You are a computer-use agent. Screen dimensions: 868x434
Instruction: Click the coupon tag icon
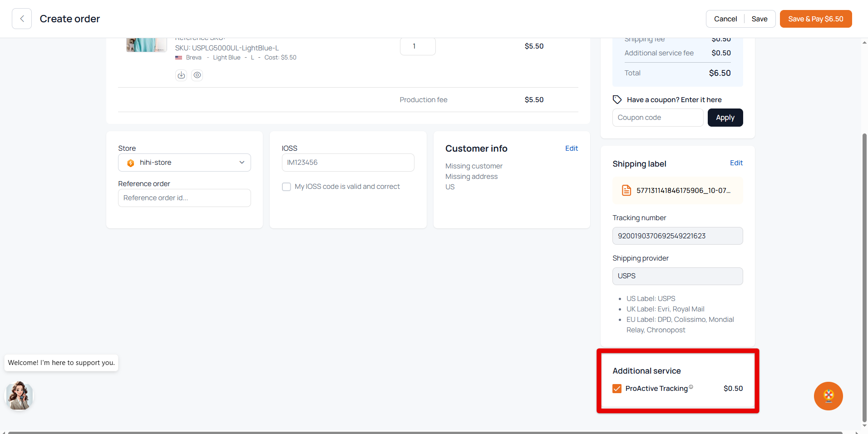coord(617,99)
